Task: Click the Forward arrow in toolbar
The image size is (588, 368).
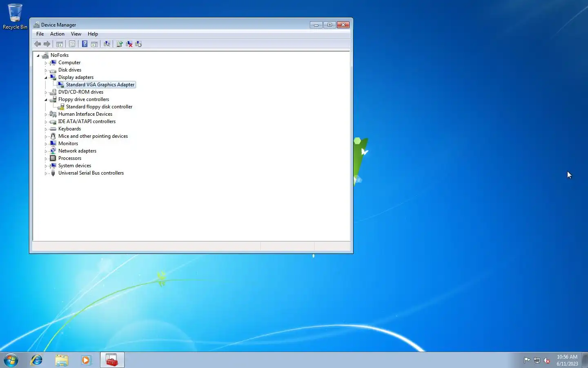Action: (47, 44)
